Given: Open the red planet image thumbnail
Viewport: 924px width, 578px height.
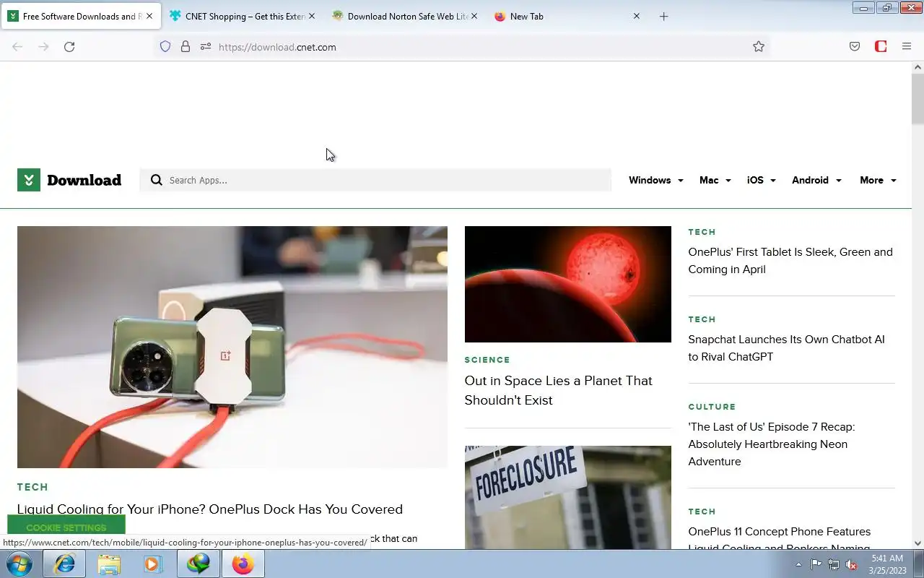Looking at the screenshot, I should pos(568,284).
